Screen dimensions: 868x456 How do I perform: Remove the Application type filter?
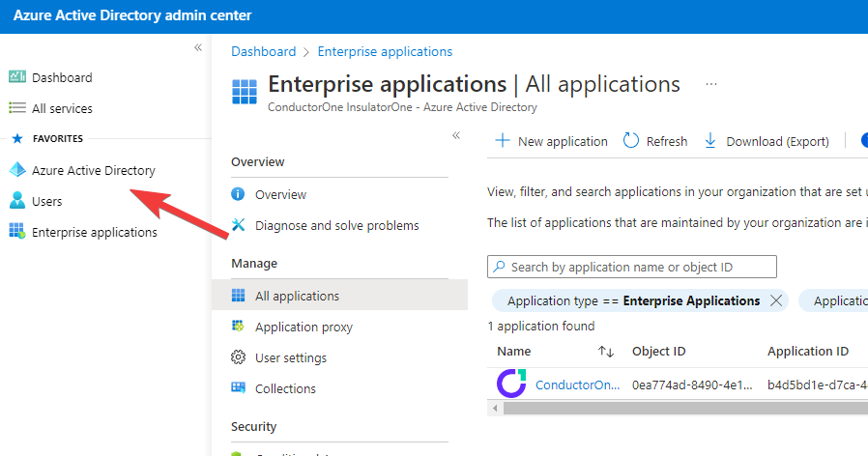tap(775, 300)
